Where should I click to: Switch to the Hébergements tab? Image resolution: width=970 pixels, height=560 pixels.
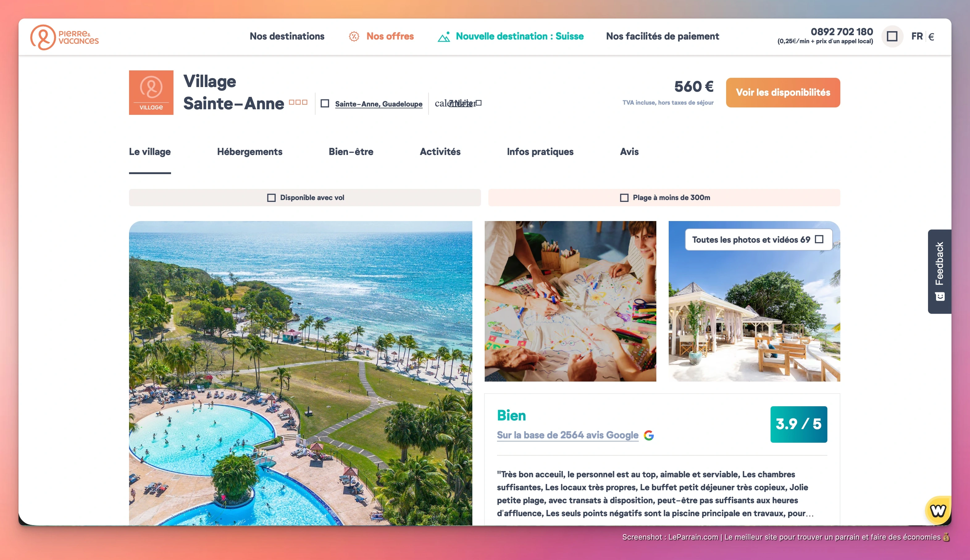point(250,152)
